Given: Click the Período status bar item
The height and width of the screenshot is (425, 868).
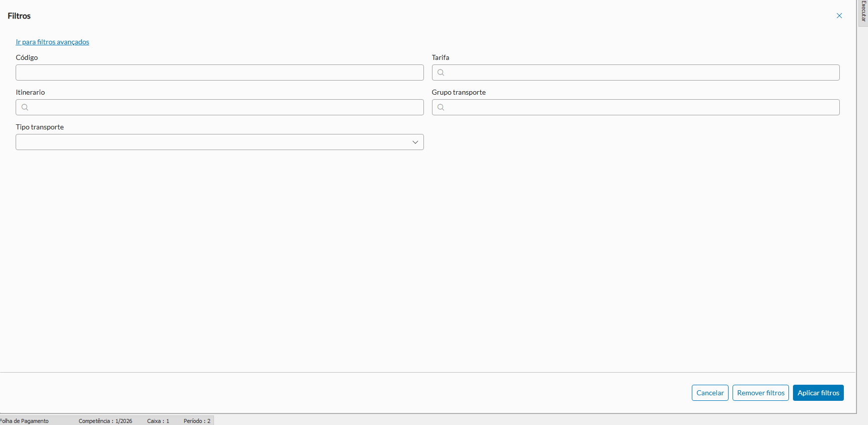Looking at the screenshot, I should (x=197, y=421).
